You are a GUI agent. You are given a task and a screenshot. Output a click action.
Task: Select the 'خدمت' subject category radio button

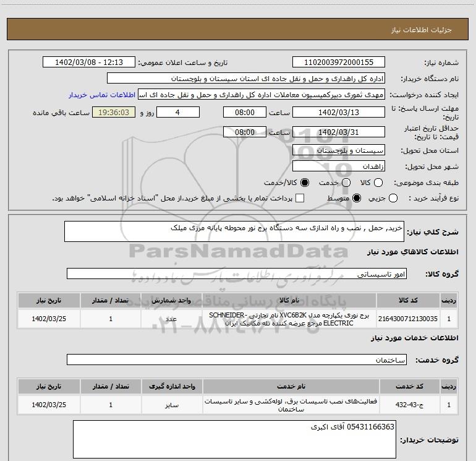[346, 183]
